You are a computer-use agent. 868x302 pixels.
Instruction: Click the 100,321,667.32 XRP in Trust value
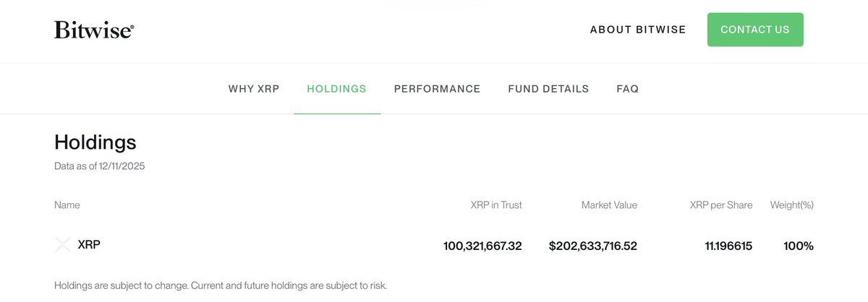coord(482,246)
